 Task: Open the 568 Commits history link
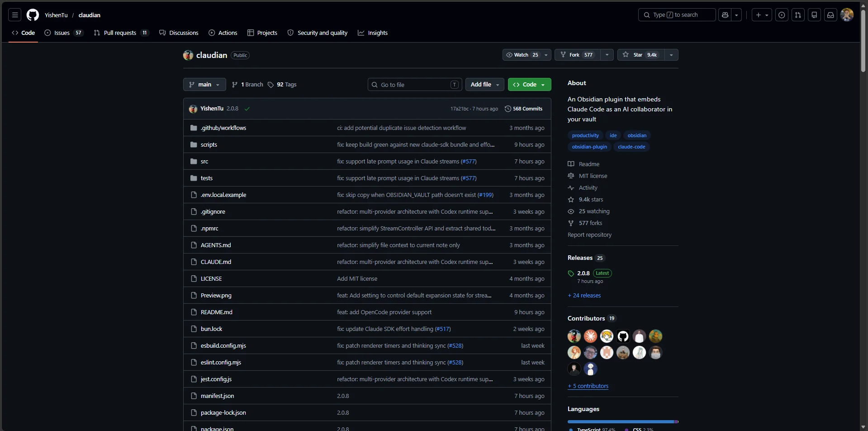point(523,109)
